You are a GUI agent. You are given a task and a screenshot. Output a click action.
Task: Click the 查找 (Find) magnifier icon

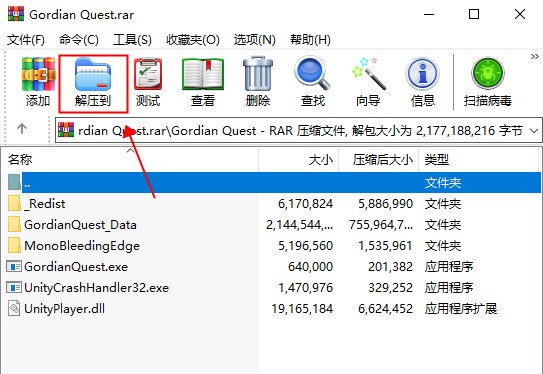[x=312, y=73]
